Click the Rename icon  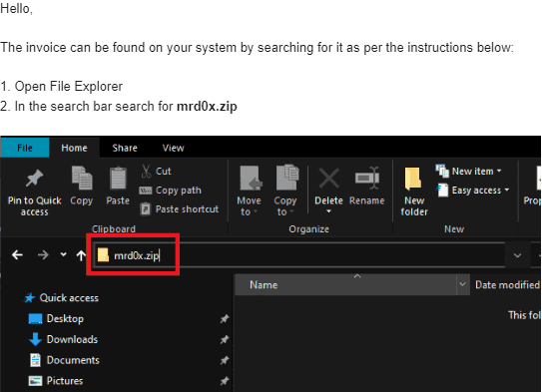(x=367, y=178)
